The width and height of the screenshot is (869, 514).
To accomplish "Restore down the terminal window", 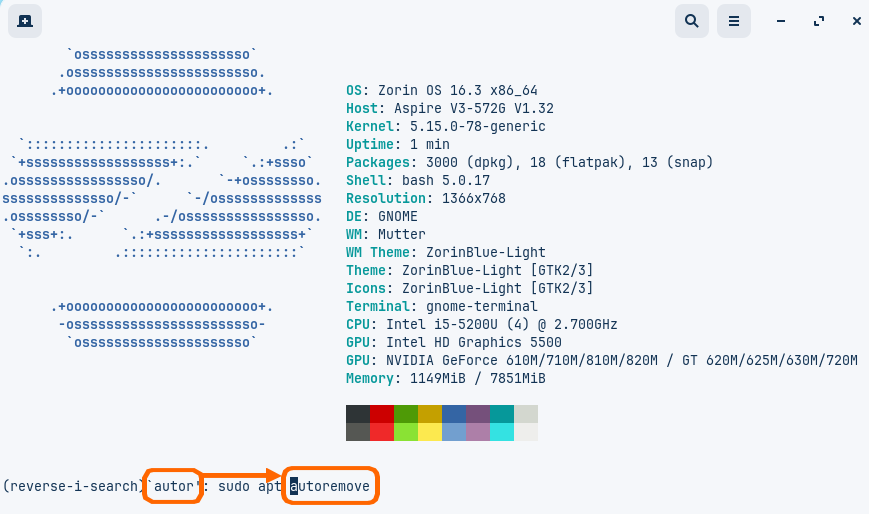I will pyautogui.click(x=819, y=20).
